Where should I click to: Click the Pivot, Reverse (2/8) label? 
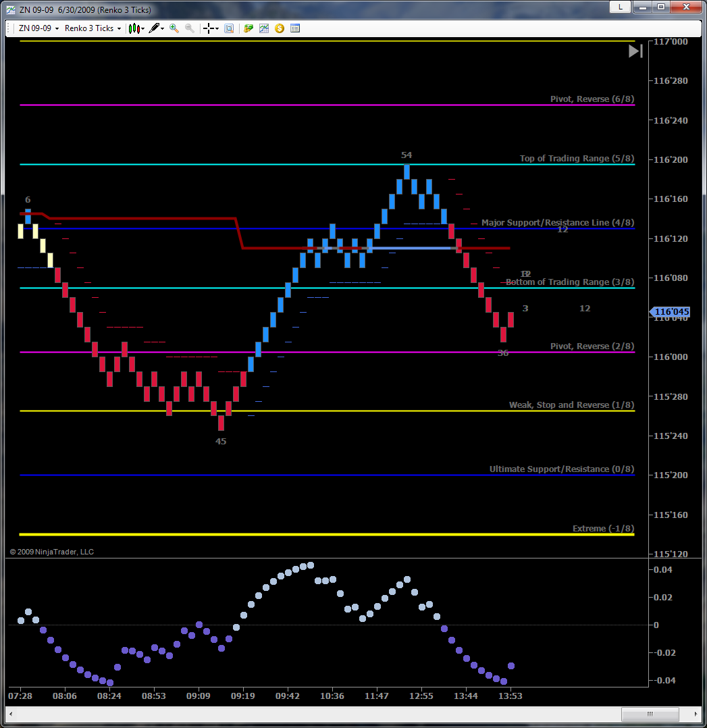coord(592,346)
